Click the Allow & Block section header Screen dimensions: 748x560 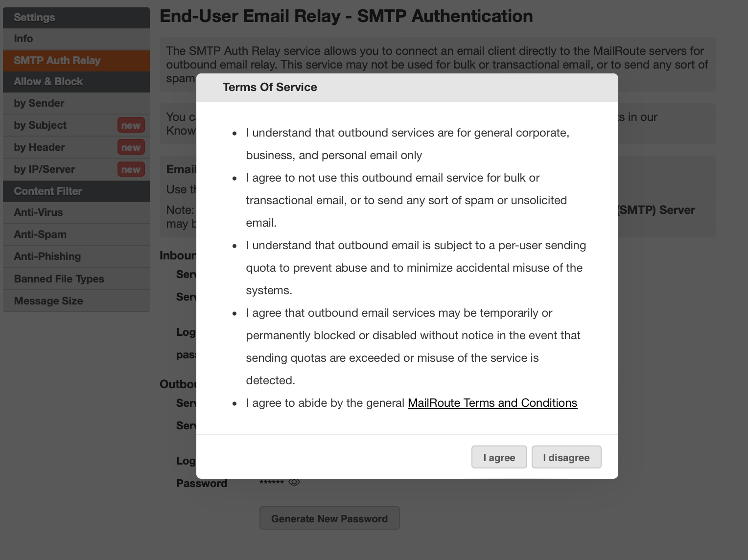[76, 82]
